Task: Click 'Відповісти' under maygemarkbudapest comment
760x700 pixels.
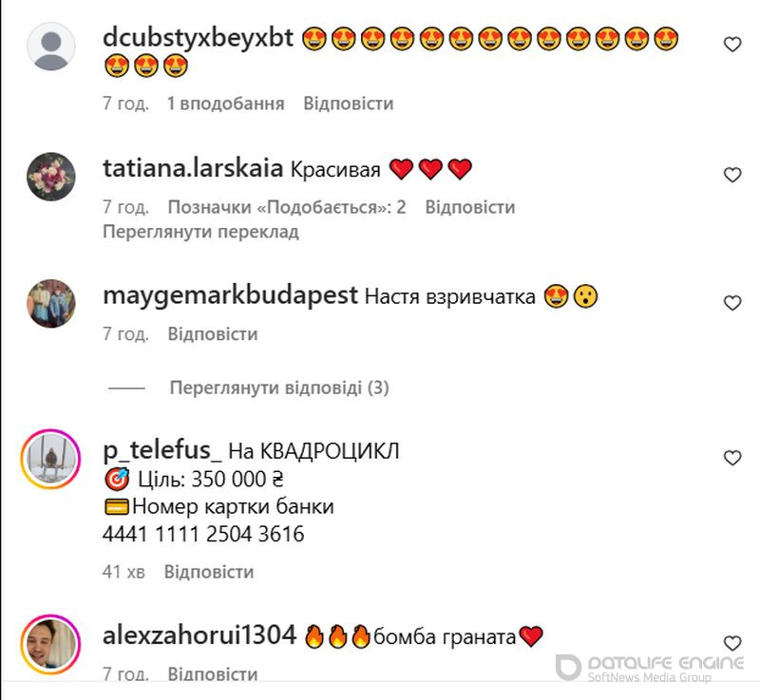Action: (x=213, y=334)
